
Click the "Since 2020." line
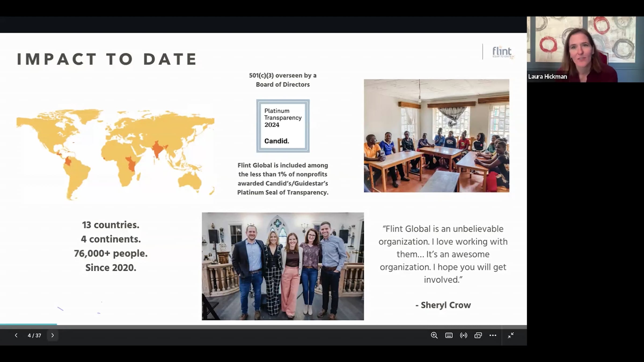click(111, 268)
